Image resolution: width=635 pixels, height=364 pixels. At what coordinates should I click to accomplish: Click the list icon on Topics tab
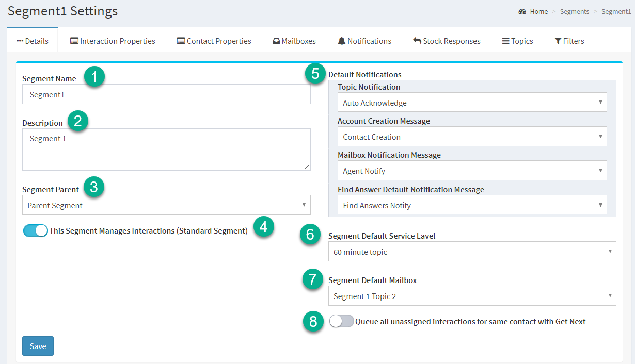tap(505, 41)
